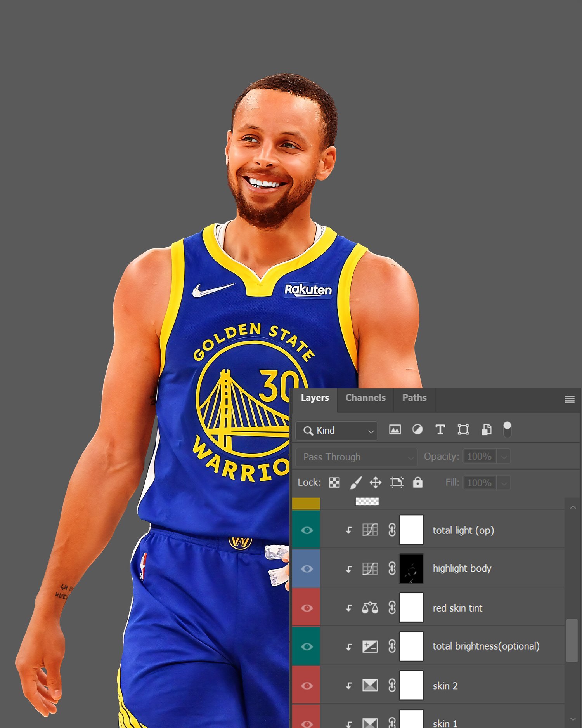
Task: Click the Opacity value field
Action: (480, 456)
